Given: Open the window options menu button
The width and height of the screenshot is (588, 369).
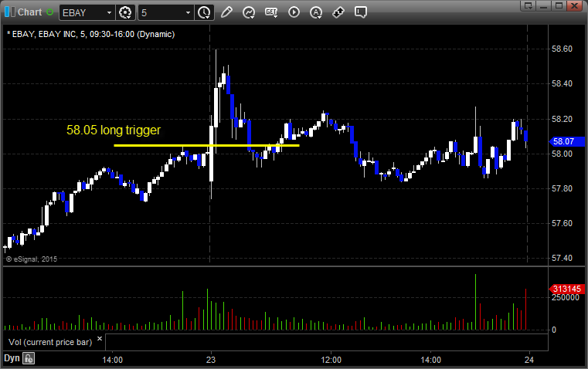Looking at the screenshot, I should click(x=529, y=5).
